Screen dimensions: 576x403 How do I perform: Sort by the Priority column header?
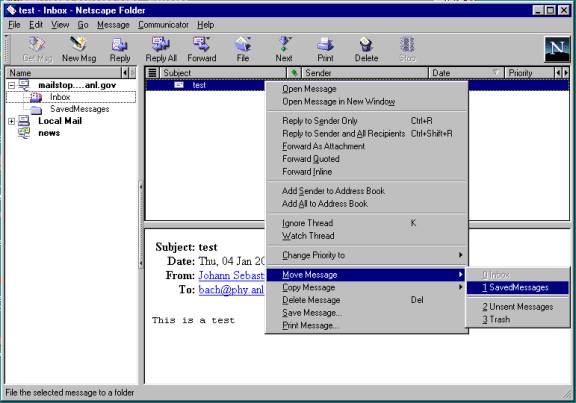pos(529,73)
